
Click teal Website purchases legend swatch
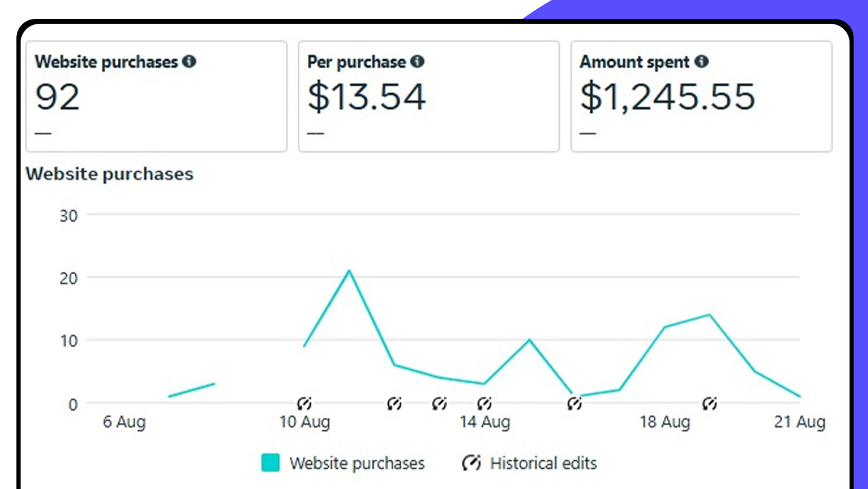tap(270, 463)
